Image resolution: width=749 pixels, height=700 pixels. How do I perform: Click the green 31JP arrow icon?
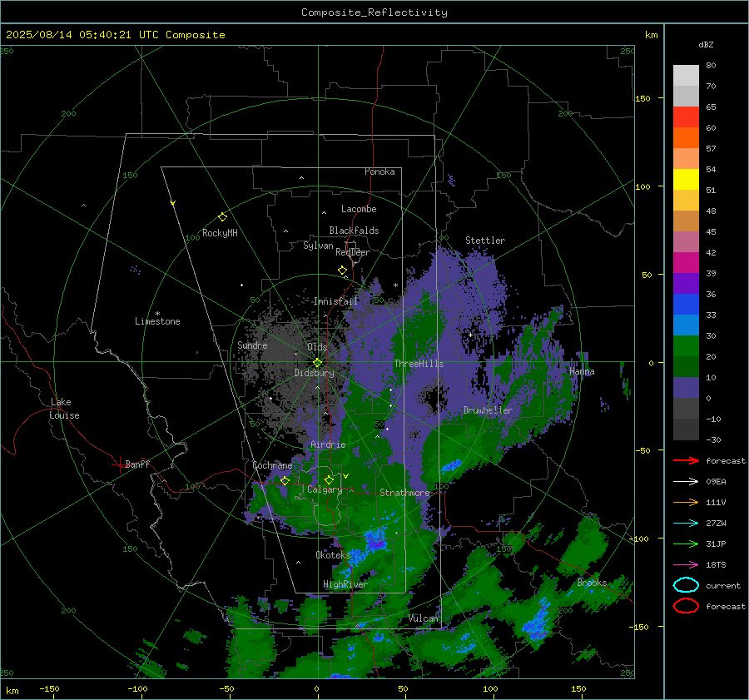686,544
